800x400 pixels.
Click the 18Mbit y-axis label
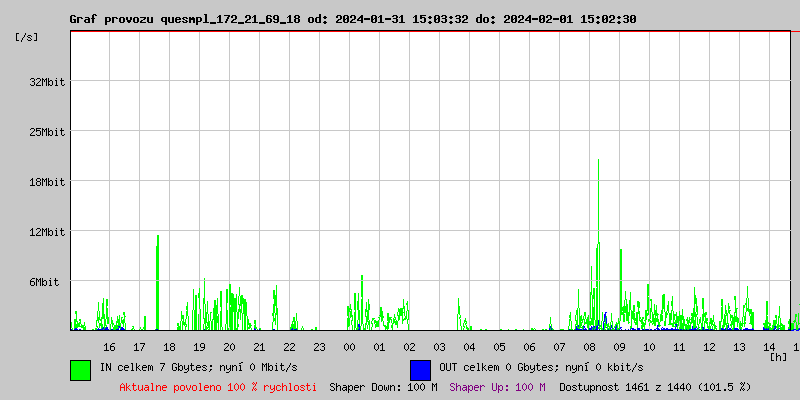tap(47, 182)
